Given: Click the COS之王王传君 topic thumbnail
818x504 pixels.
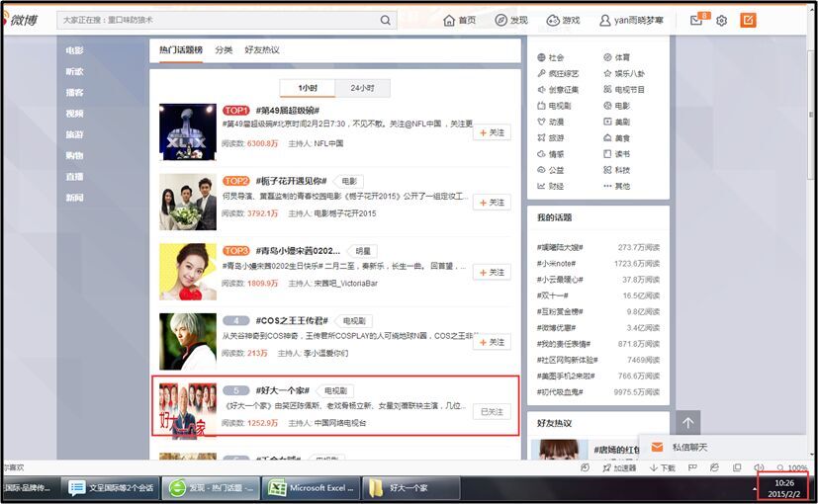Looking at the screenshot, I should (x=188, y=341).
